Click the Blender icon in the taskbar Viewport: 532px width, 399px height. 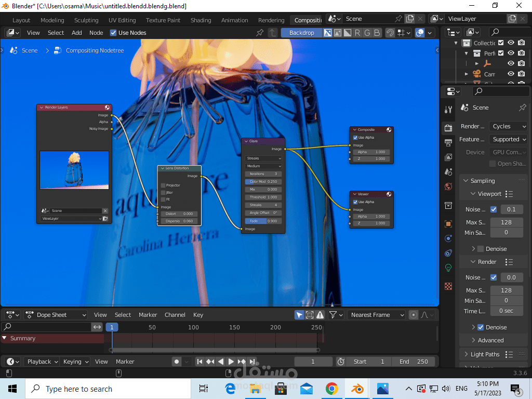[357, 389]
